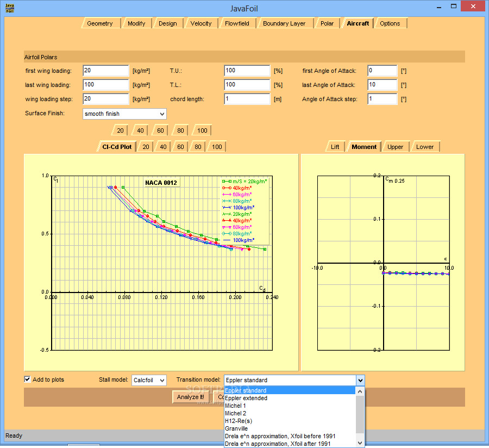Viewport: 489px width, 448px height.
Task: Go to the Velocity tab
Action: pyautogui.click(x=201, y=23)
